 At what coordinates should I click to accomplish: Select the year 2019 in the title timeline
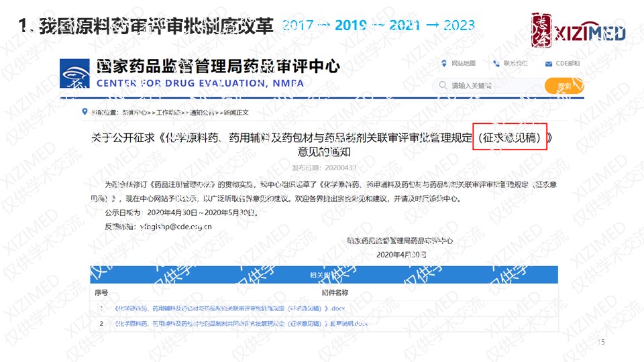click(x=350, y=26)
